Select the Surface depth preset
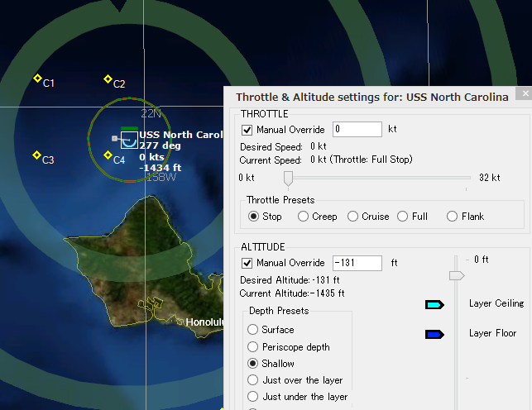 [252, 329]
